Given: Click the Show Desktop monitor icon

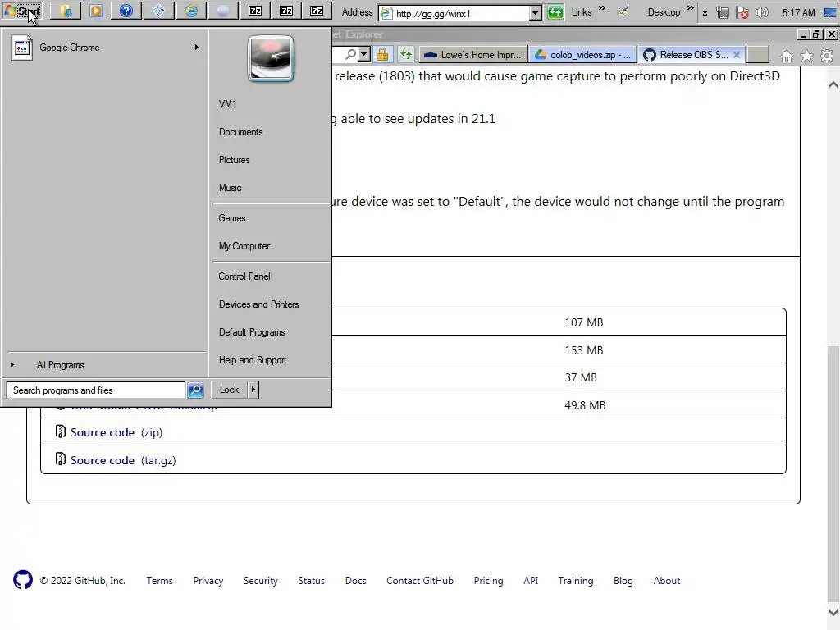Looking at the screenshot, I should pos(830,12).
